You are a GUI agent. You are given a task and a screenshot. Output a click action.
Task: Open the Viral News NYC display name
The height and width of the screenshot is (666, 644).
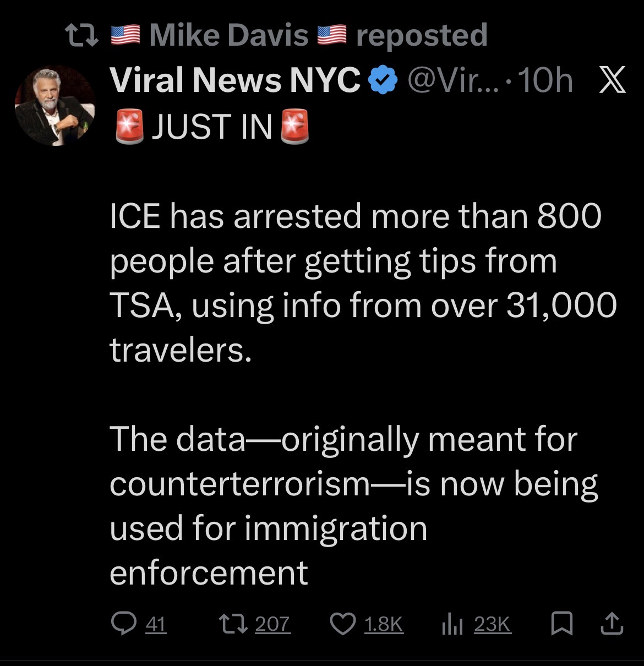tap(236, 81)
